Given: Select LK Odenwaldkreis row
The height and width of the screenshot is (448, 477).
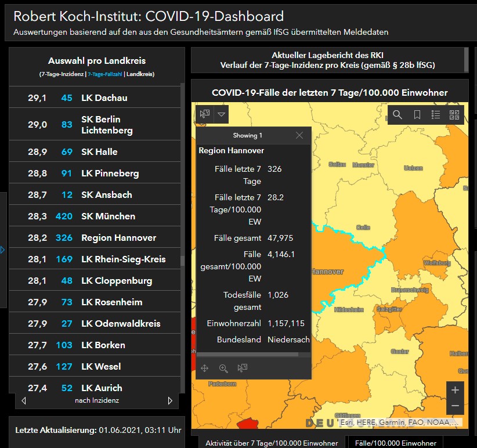Looking at the screenshot, I should [x=95, y=323].
